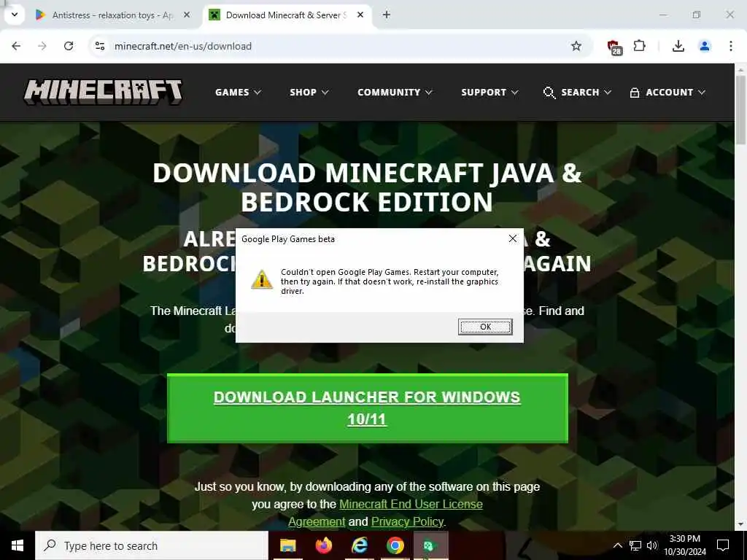This screenshot has height=560, width=747.
Task: Open File Explorer from the taskbar
Action: click(x=287, y=545)
